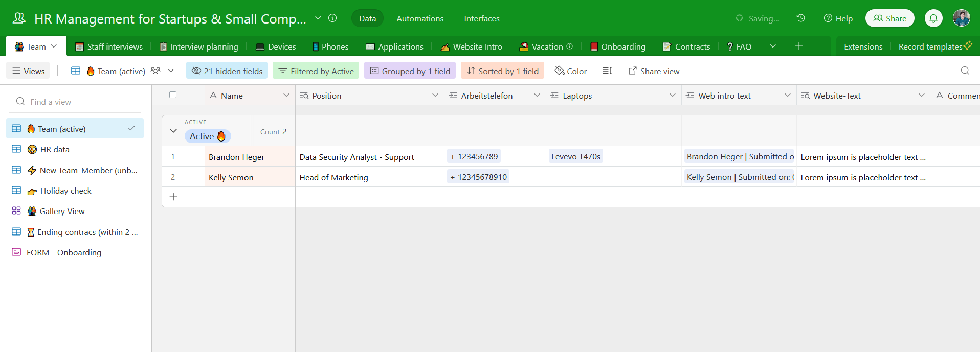Tick the select all records checkbox
The width and height of the screenshot is (980, 352).
(173, 95)
